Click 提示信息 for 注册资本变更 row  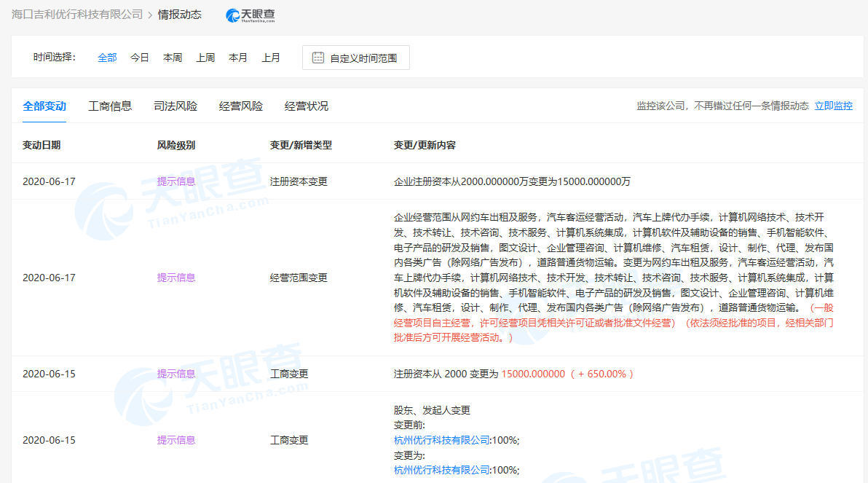tap(176, 181)
